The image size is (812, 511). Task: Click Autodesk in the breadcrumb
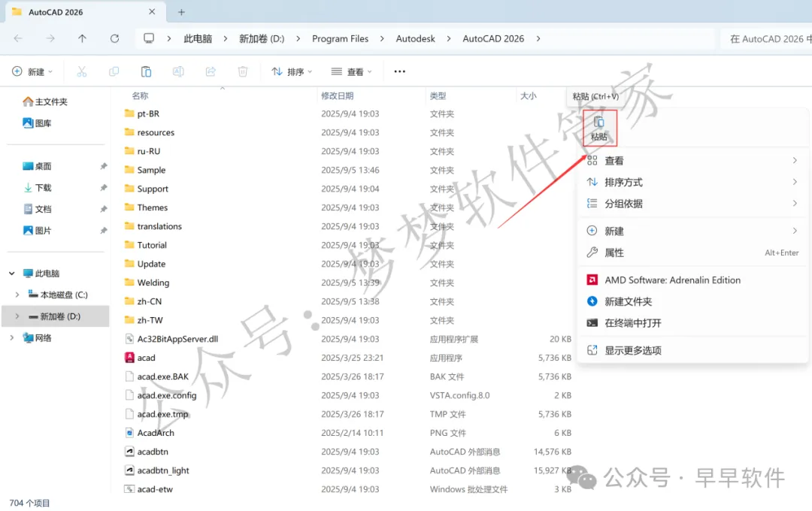415,39
